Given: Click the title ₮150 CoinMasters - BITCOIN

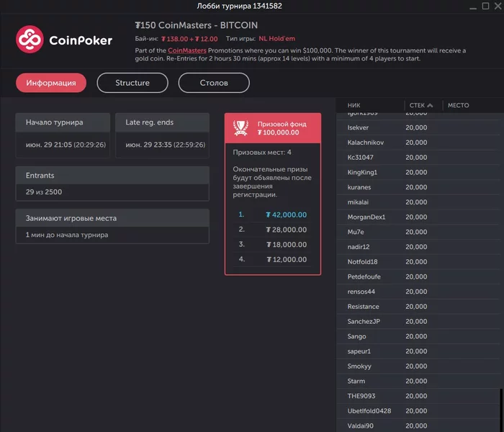Looking at the screenshot, I should (x=196, y=25).
